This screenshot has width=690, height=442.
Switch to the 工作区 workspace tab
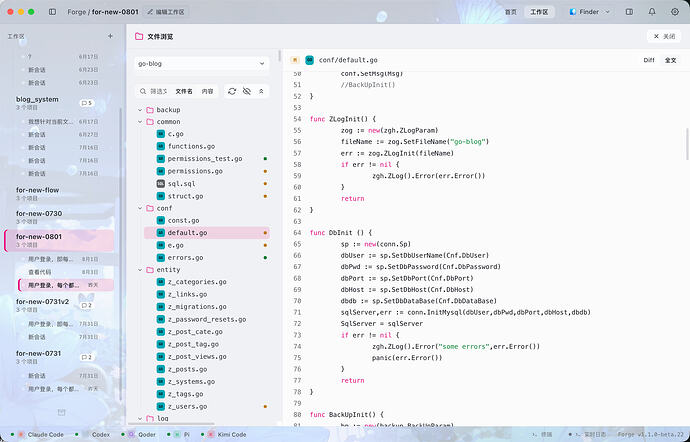(539, 12)
